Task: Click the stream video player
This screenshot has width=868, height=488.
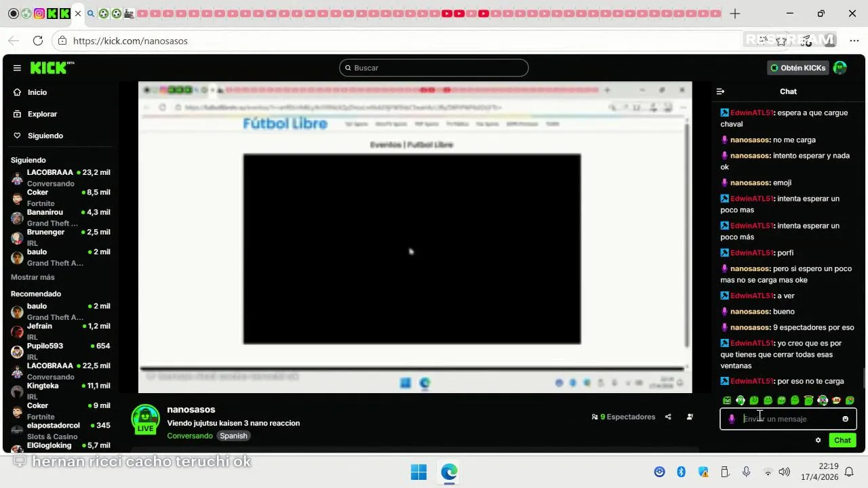Action: coord(415,237)
